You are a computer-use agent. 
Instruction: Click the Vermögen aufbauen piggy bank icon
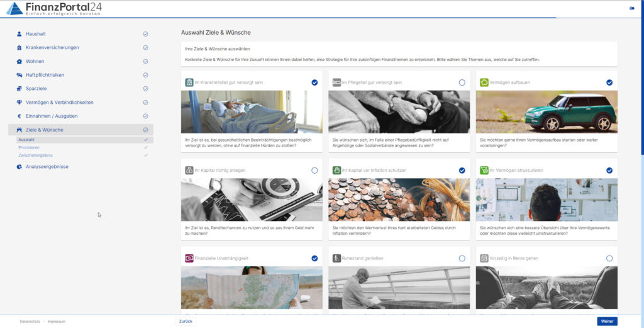(484, 82)
